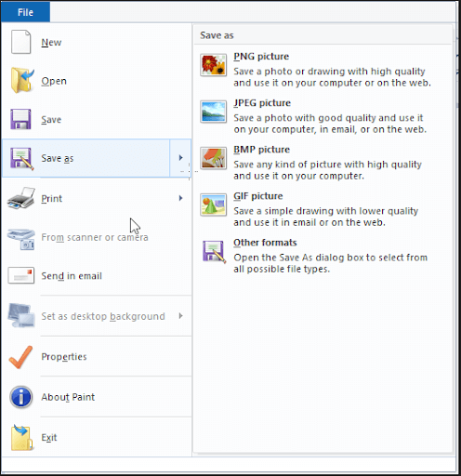Screen dimensions: 461x476
Task: Click the JPEG picture heading
Action: click(x=262, y=103)
